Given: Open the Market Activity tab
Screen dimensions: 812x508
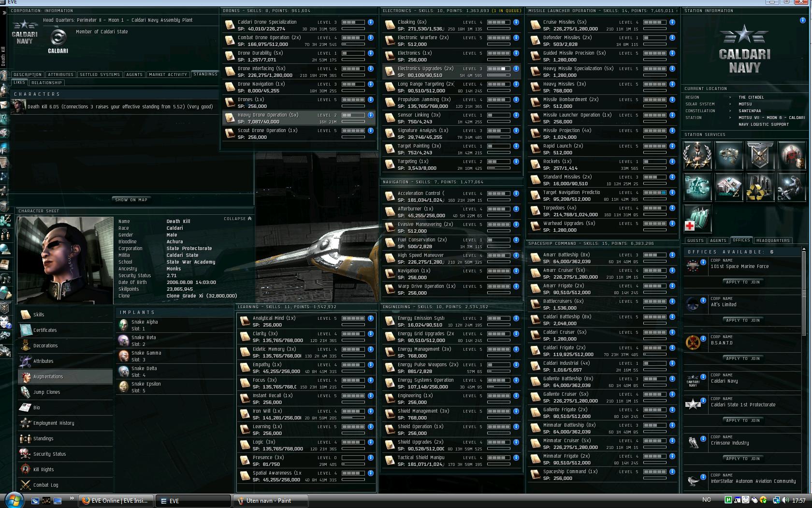Looking at the screenshot, I should [x=168, y=75].
